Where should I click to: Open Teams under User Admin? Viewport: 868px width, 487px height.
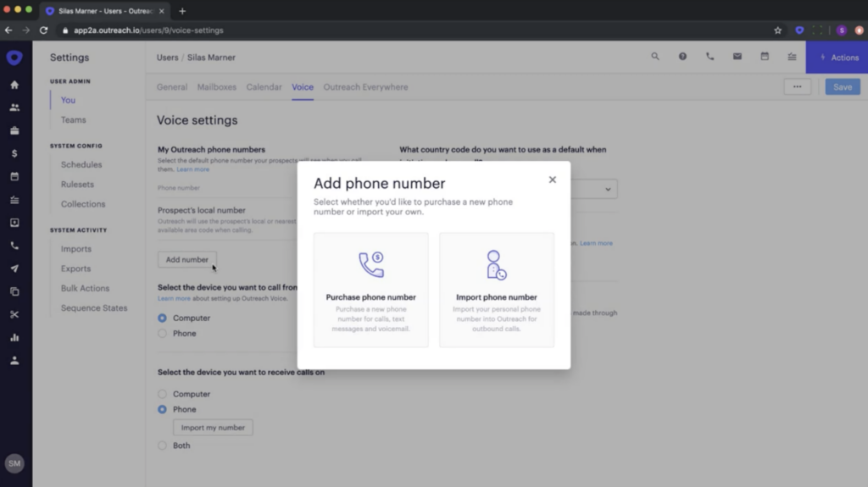click(74, 120)
